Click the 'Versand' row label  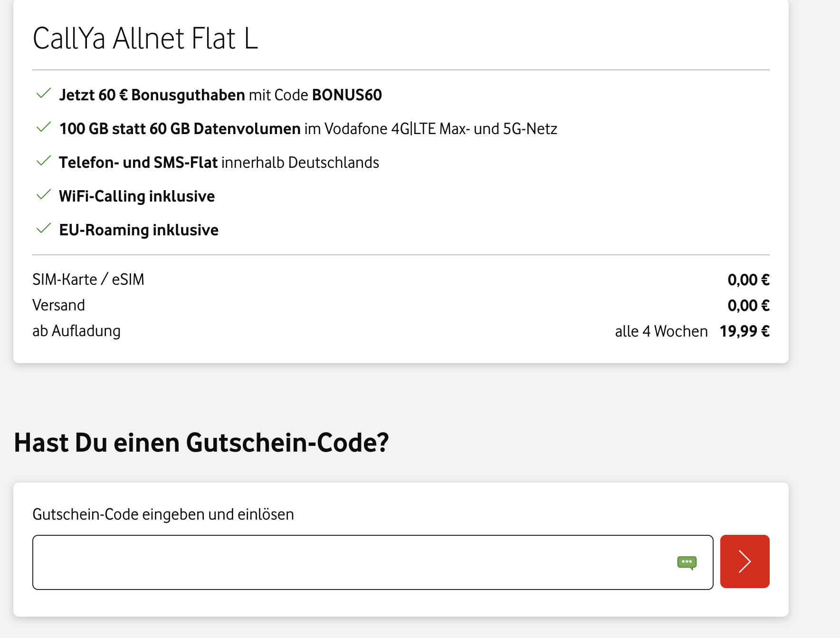click(58, 305)
